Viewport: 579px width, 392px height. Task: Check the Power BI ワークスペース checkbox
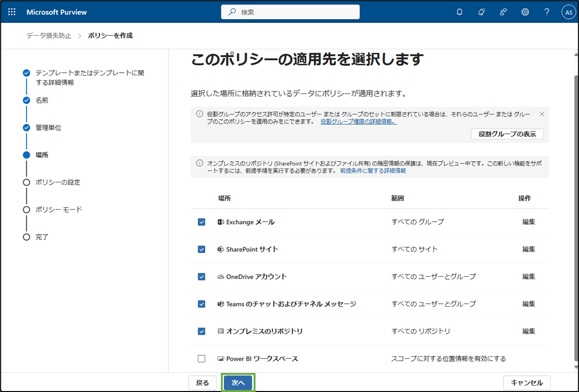[201, 359]
